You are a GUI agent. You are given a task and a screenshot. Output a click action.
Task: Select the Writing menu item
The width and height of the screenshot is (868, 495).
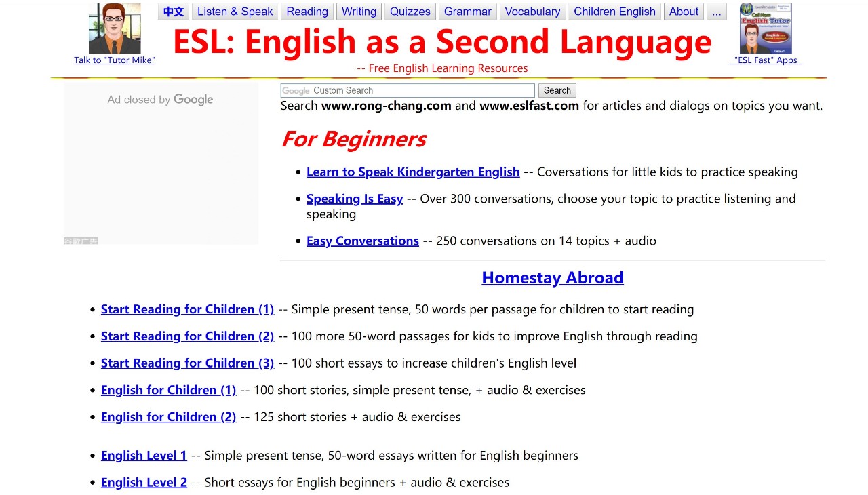(359, 12)
